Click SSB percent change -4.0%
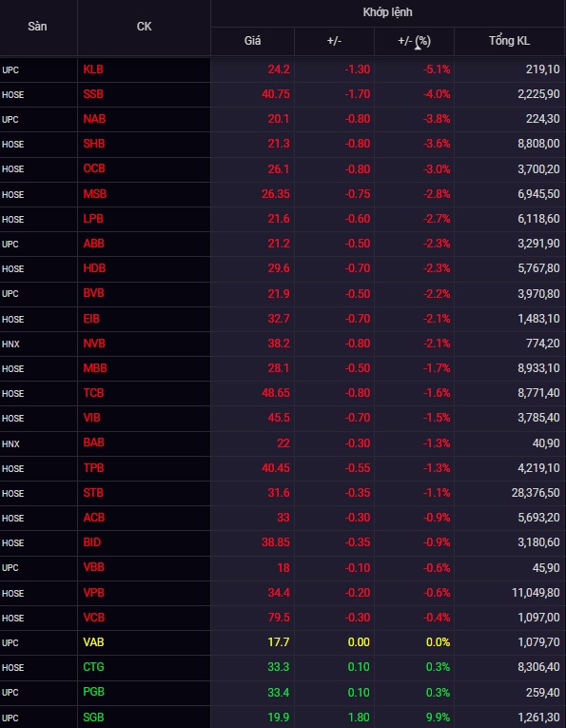The width and height of the screenshot is (566, 728). (437, 94)
